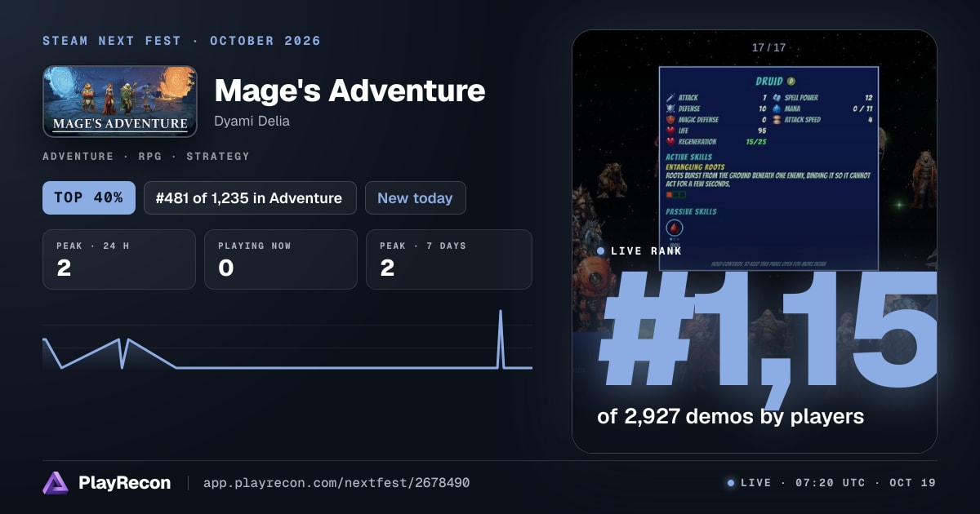Click the shield icon beside Defense
This screenshot has height=514, width=980.
671,109
